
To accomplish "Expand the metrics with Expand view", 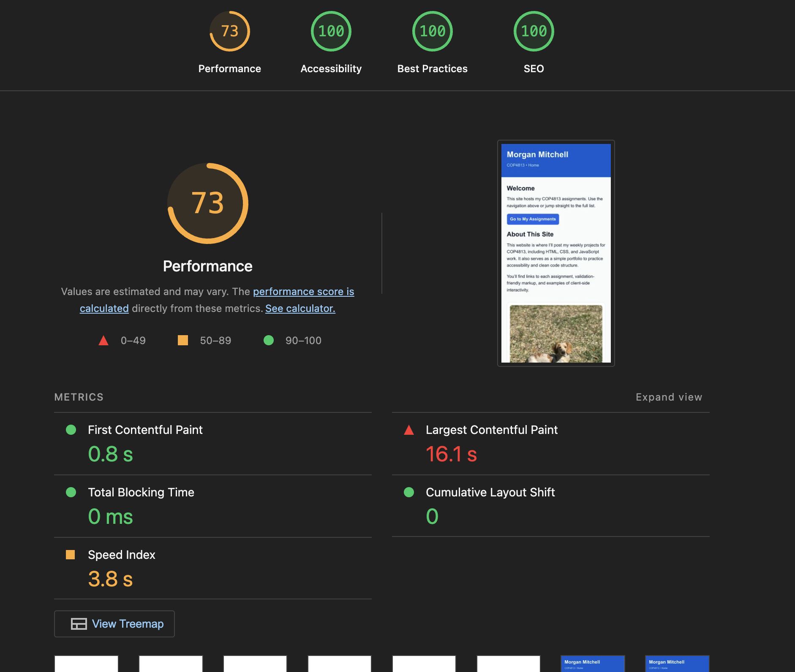I will click(x=669, y=397).
